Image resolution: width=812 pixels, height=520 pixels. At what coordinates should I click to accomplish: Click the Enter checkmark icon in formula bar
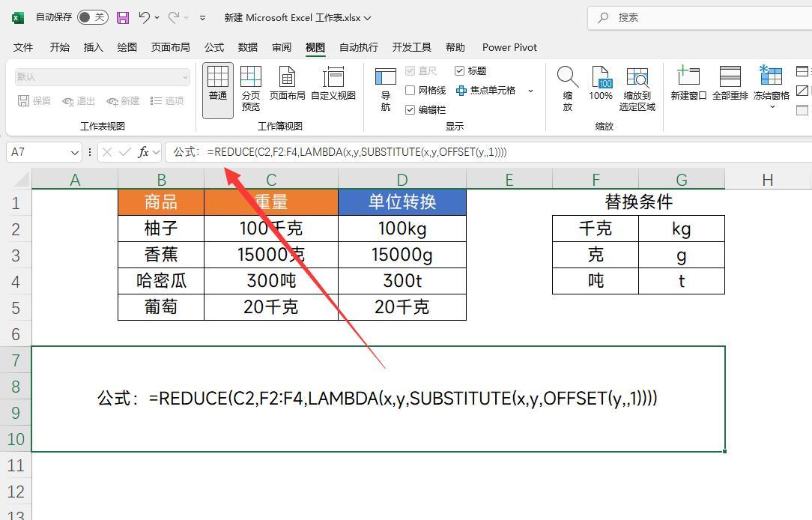click(125, 152)
